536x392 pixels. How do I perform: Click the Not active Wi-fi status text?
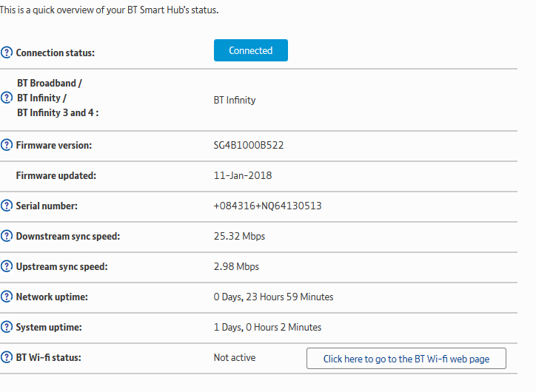235,358
